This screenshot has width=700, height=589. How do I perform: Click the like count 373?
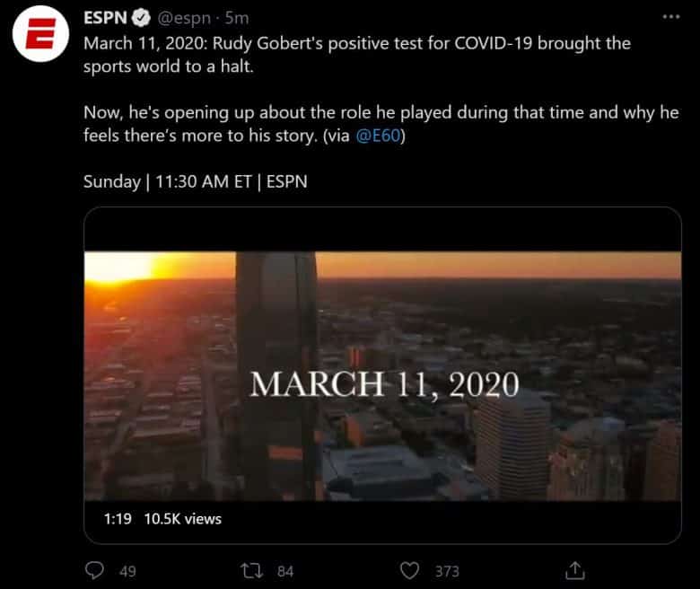click(x=446, y=571)
